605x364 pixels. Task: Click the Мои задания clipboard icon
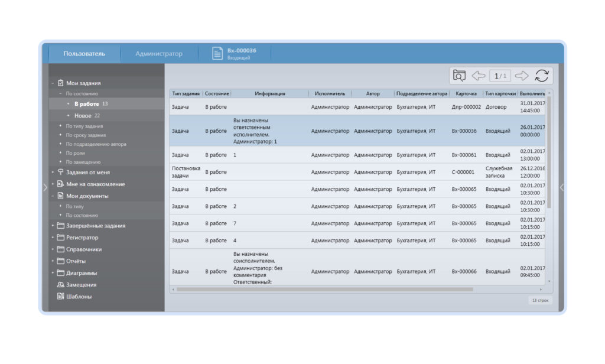point(60,83)
